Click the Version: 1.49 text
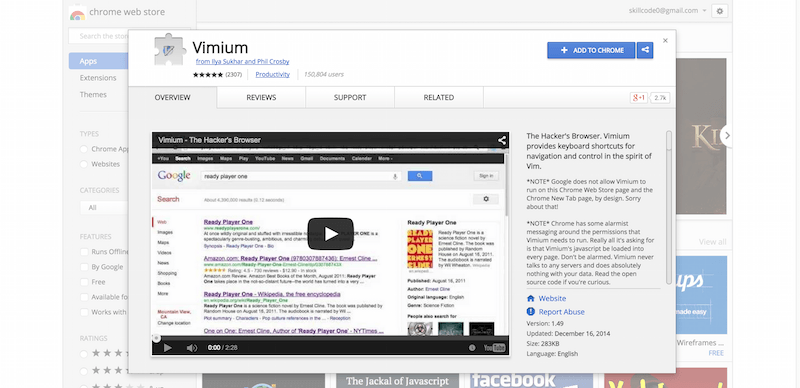 click(x=545, y=323)
